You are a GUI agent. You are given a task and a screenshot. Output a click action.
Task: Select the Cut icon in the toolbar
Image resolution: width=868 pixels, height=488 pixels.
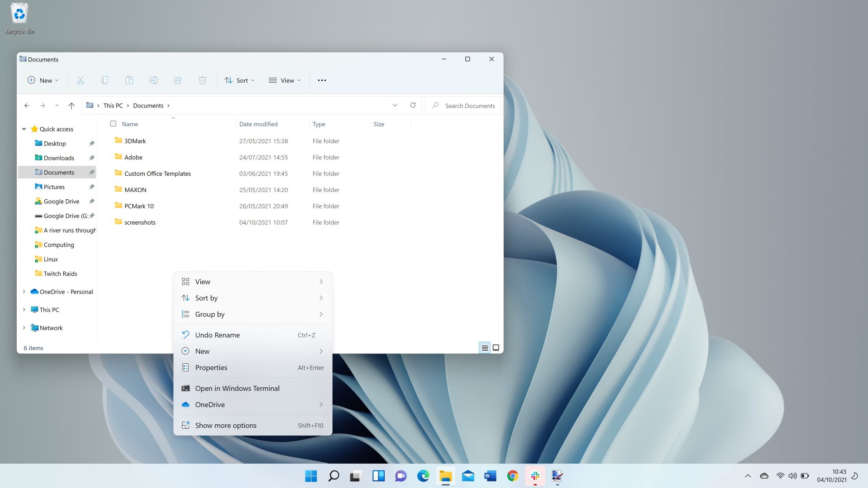[x=80, y=80]
